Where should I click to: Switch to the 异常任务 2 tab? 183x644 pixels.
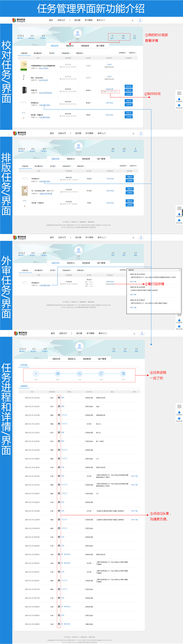[x=80, y=53]
